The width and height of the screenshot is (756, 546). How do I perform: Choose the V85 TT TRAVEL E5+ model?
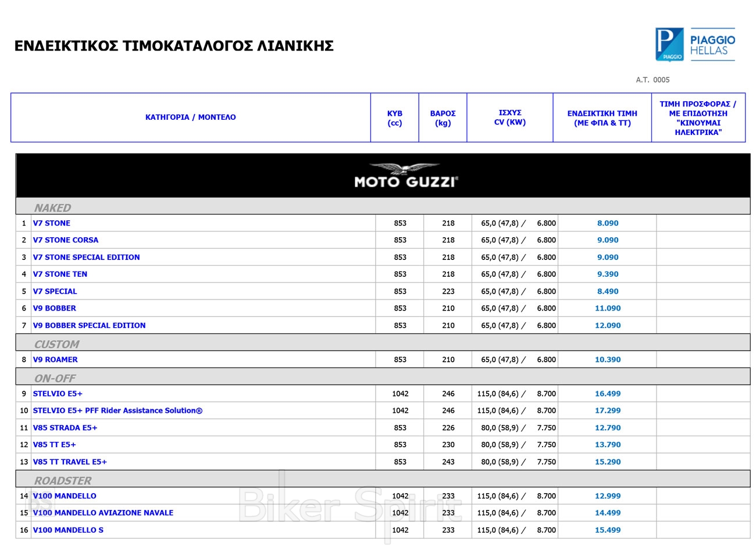coord(70,462)
